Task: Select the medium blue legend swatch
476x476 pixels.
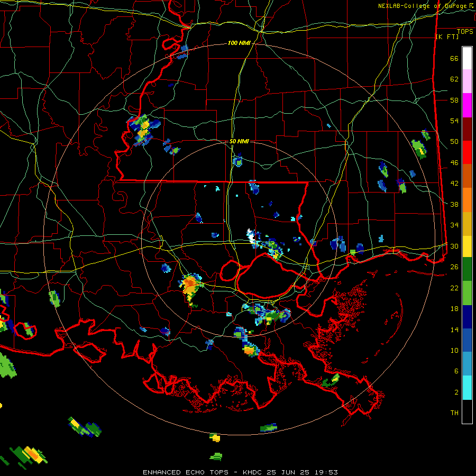Action: [x=467, y=340]
